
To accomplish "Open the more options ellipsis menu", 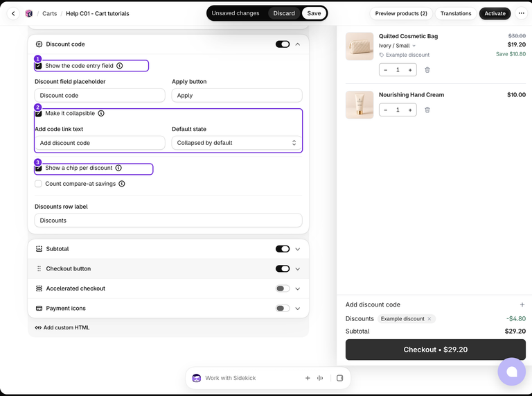I will pos(521,14).
